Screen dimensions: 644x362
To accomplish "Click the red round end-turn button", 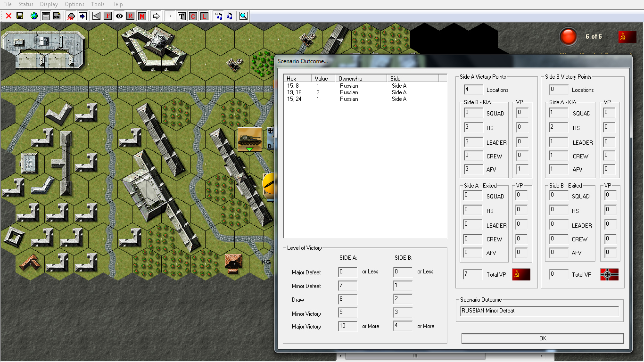I will tap(568, 37).
